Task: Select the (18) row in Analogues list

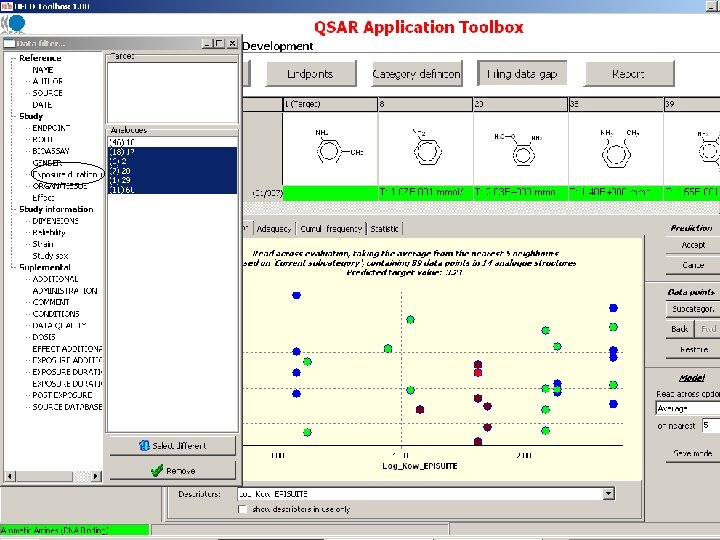Action: pyautogui.click(x=172, y=152)
